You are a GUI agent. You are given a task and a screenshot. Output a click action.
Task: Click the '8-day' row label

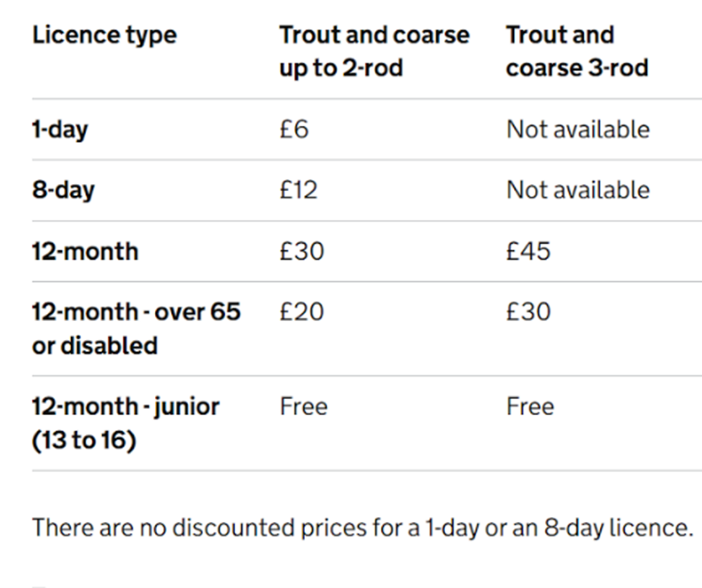63,190
